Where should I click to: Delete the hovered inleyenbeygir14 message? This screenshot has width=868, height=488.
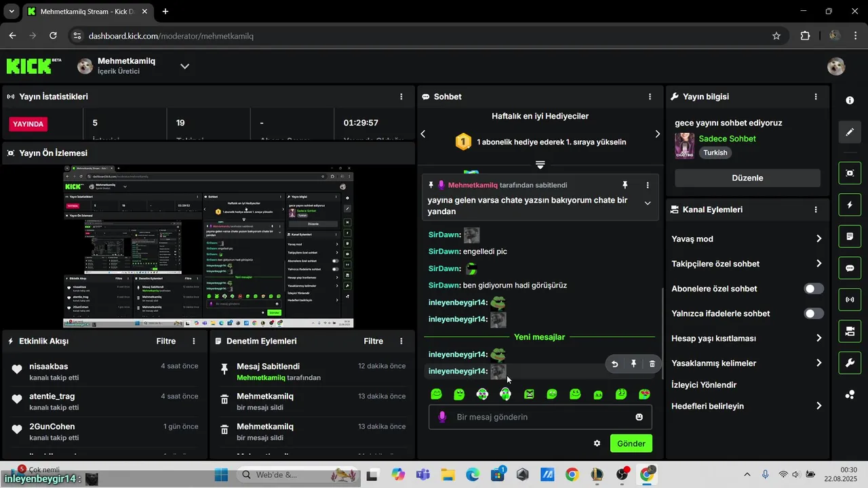point(652,364)
